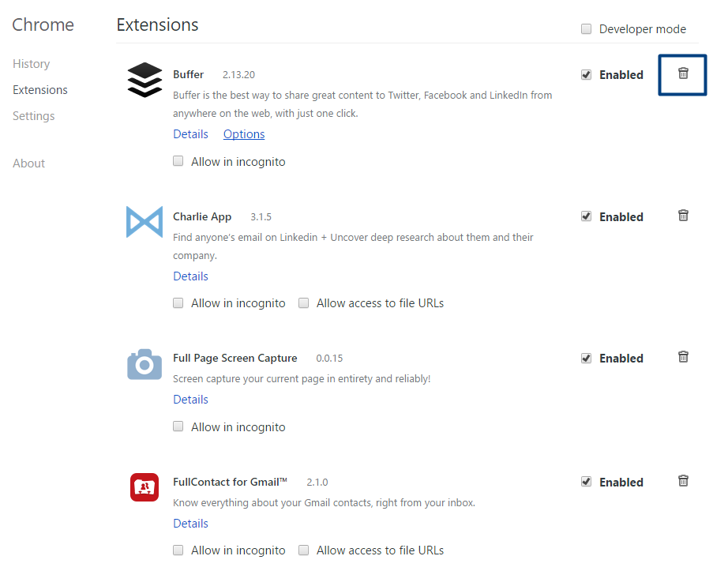Click the FullContact for Gmail red icon
728x571 pixels.
click(144, 487)
